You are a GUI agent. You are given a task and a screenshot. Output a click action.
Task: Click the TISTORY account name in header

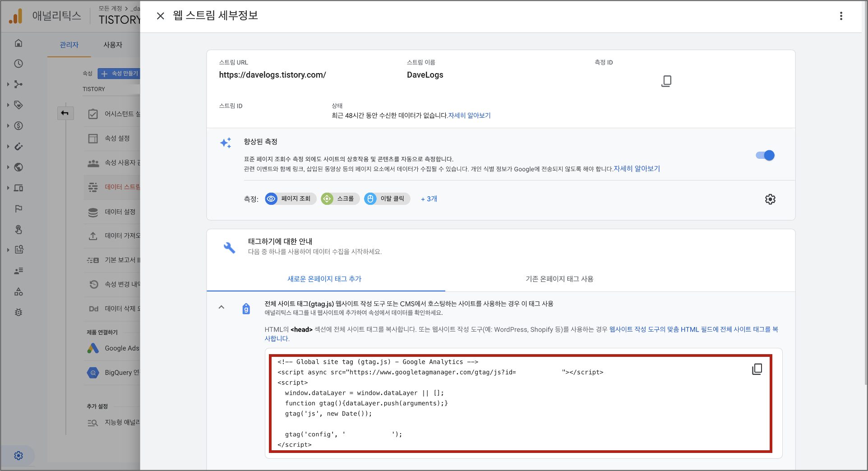[x=120, y=20]
